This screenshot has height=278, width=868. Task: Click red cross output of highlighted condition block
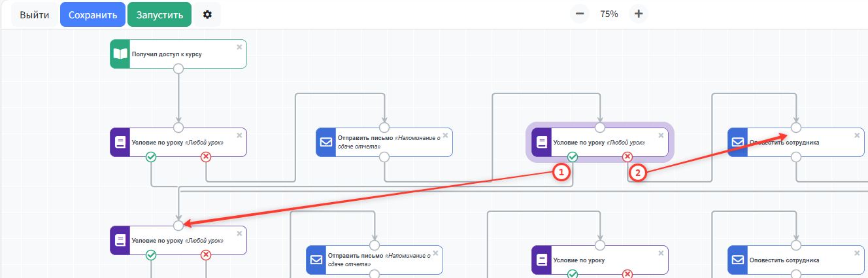627,156
